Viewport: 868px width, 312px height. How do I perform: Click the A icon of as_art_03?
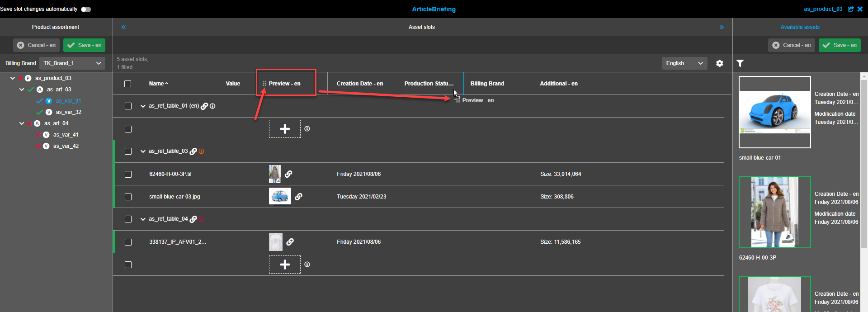coord(40,90)
